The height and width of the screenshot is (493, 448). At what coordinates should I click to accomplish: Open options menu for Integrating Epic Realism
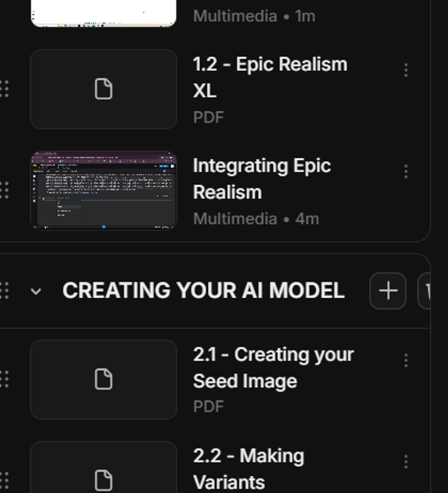(x=406, y=172)
